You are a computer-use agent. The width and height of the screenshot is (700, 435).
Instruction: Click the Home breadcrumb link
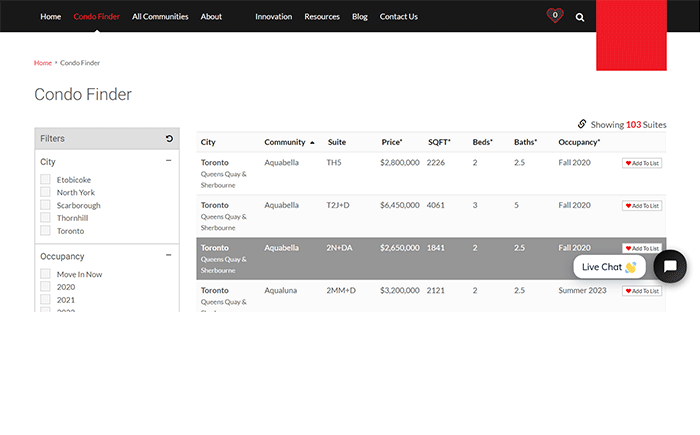pos(43,63)
